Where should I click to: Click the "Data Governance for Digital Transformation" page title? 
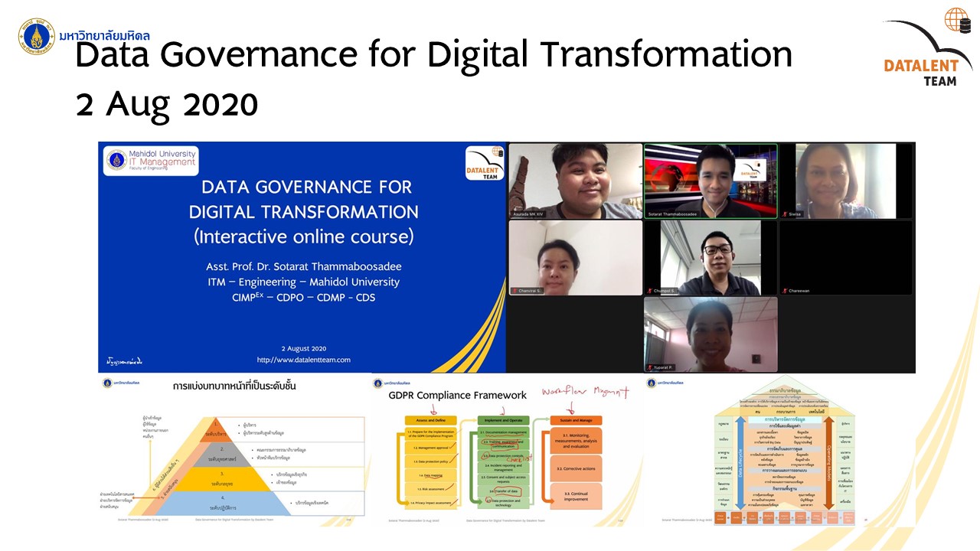[433, 55]
